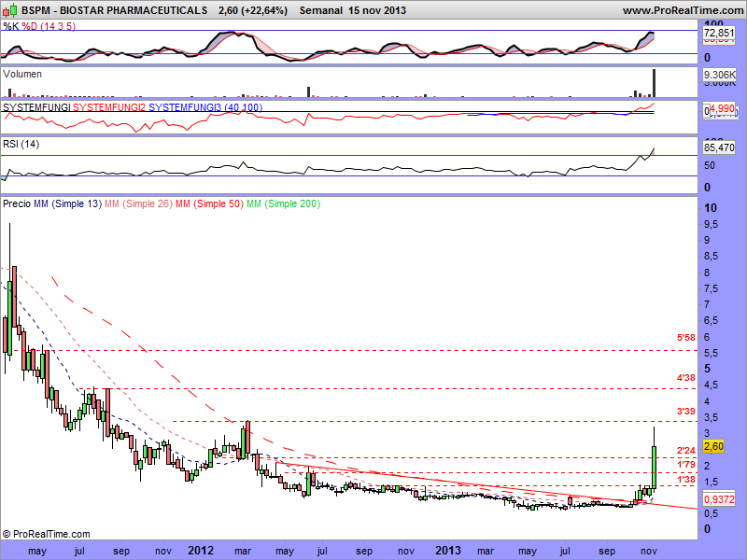Click the 3,5 label on the price axis
The height and width of the screenshot is (560, 747).
(x=711, y=417)
